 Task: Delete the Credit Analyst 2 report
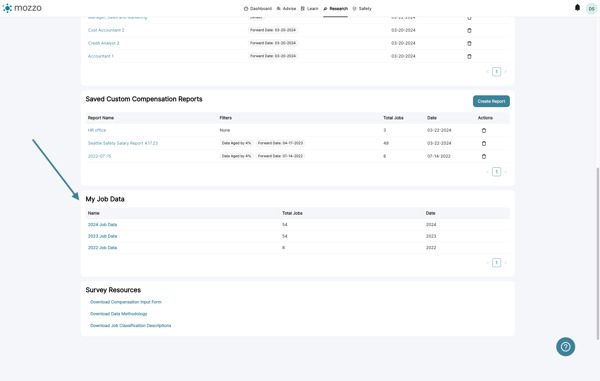(469, 43)
